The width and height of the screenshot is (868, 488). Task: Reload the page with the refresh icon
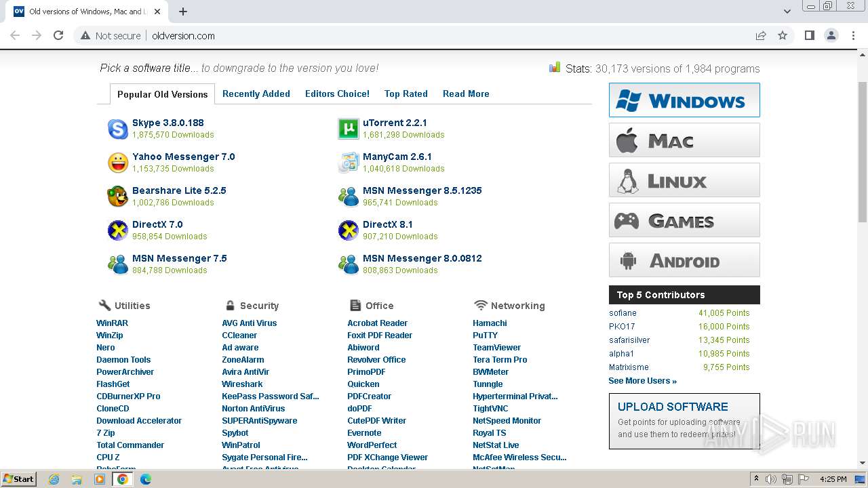[58, 35]
